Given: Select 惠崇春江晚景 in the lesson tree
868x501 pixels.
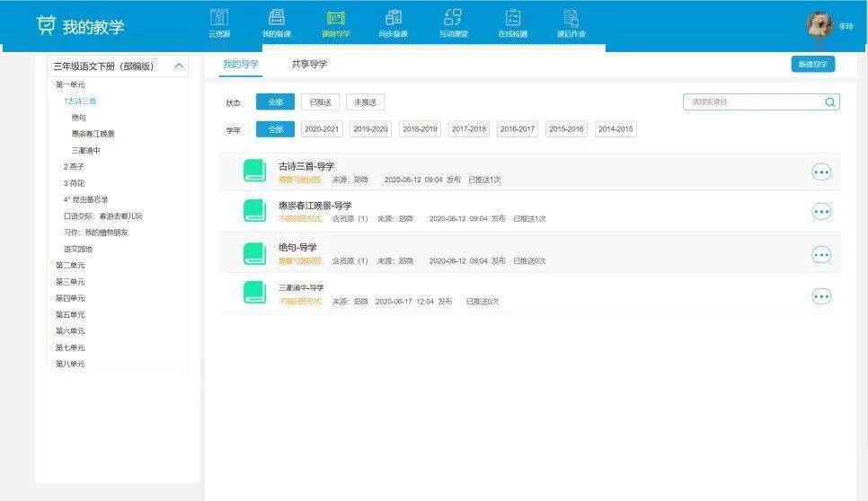Looking at the screenshot, I should pos(93,134).
